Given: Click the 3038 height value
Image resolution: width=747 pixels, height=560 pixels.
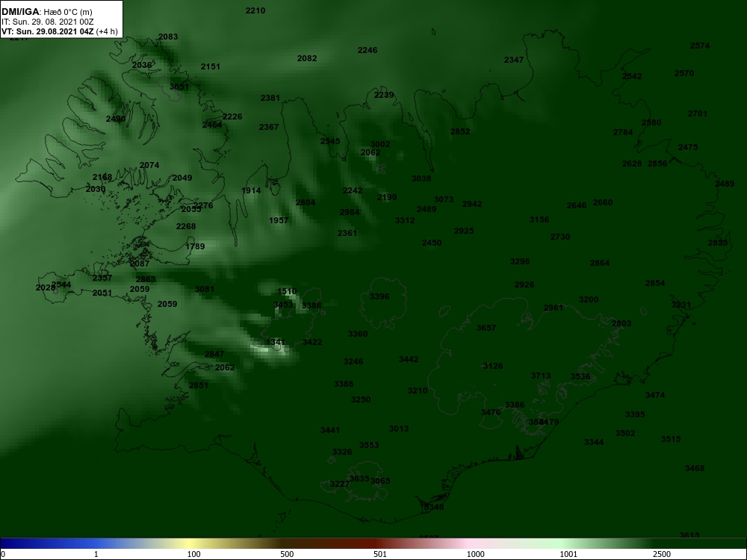Looking at the screenshot, I should (x=421, y=179).
